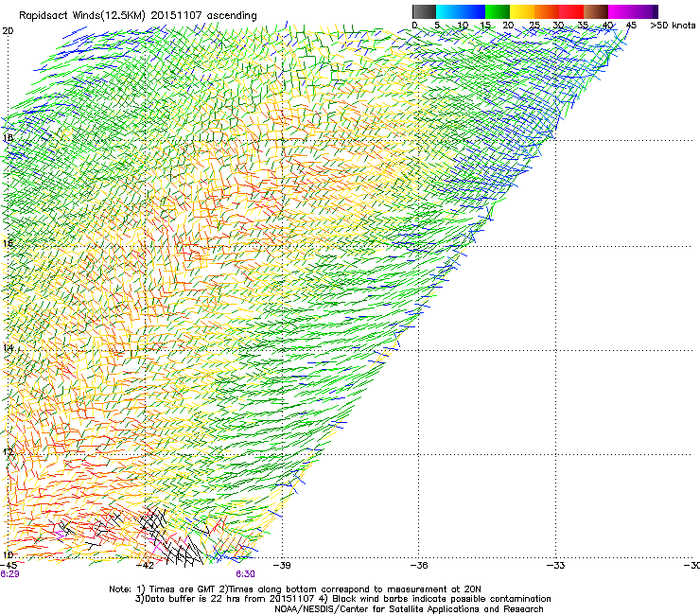Image resolution: width=700 pixels, height=615 pixels.
Task: Click the note 'Data buffer is 22 hrs from 20151107'
Action: (230, 599)
